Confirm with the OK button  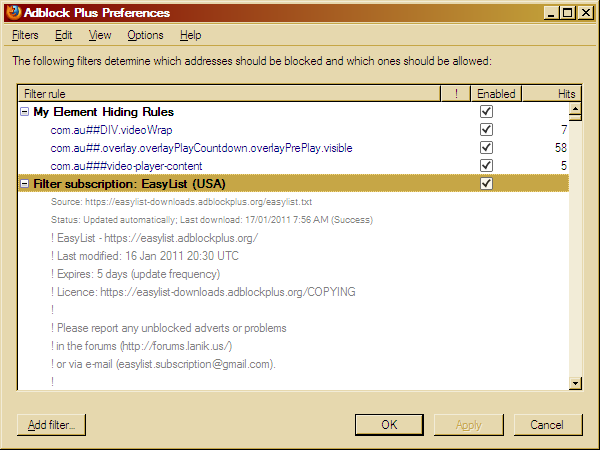click(x=389, y=425)
